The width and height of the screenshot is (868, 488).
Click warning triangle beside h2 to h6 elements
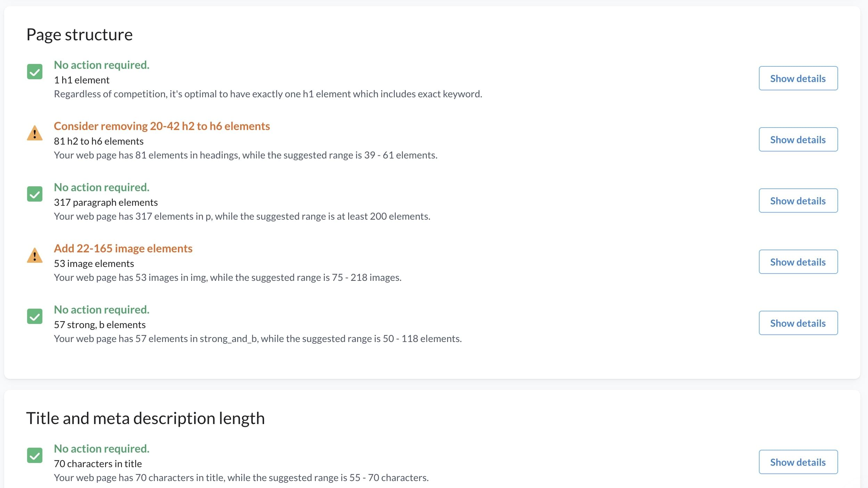coord(35,133)
